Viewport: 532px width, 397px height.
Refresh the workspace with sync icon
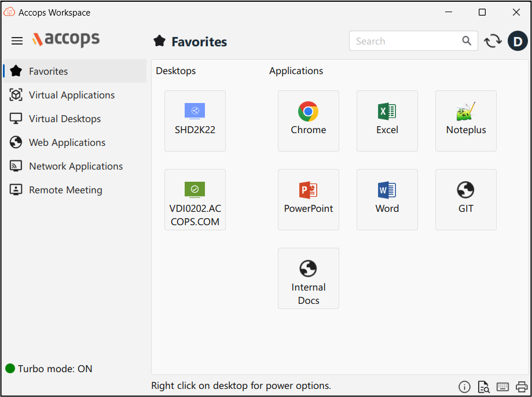coord(493,41)
